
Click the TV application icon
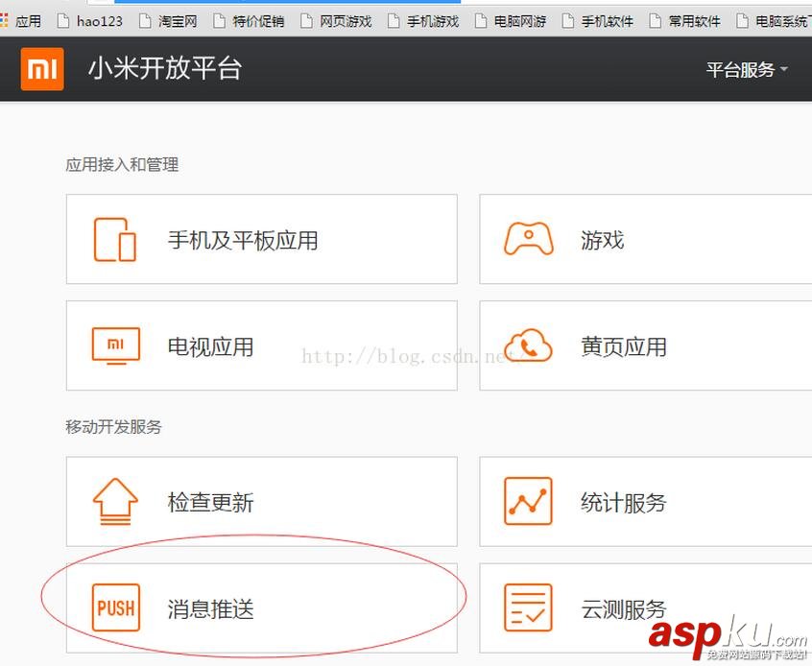tap(114, 346)
